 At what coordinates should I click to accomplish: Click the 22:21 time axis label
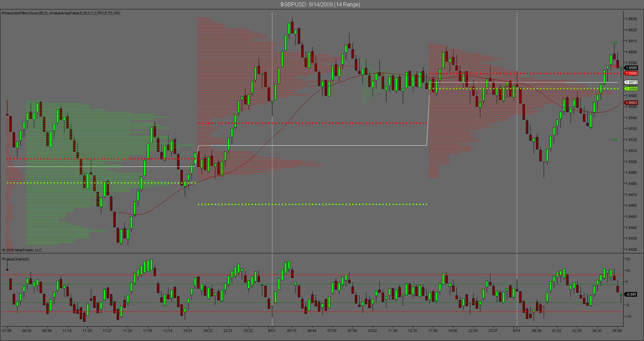(228, 331)
